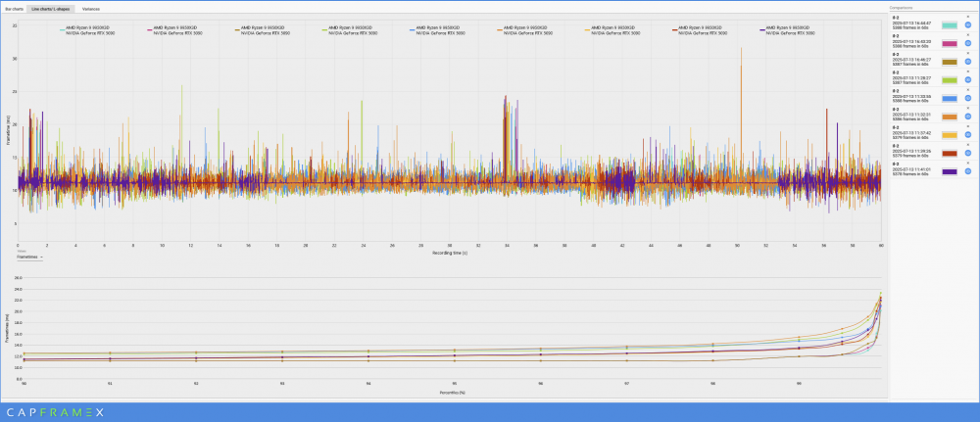980x422 pixels.
Task: Delete the 11:39:26 comparison with X icon
Action: [968, 145]
